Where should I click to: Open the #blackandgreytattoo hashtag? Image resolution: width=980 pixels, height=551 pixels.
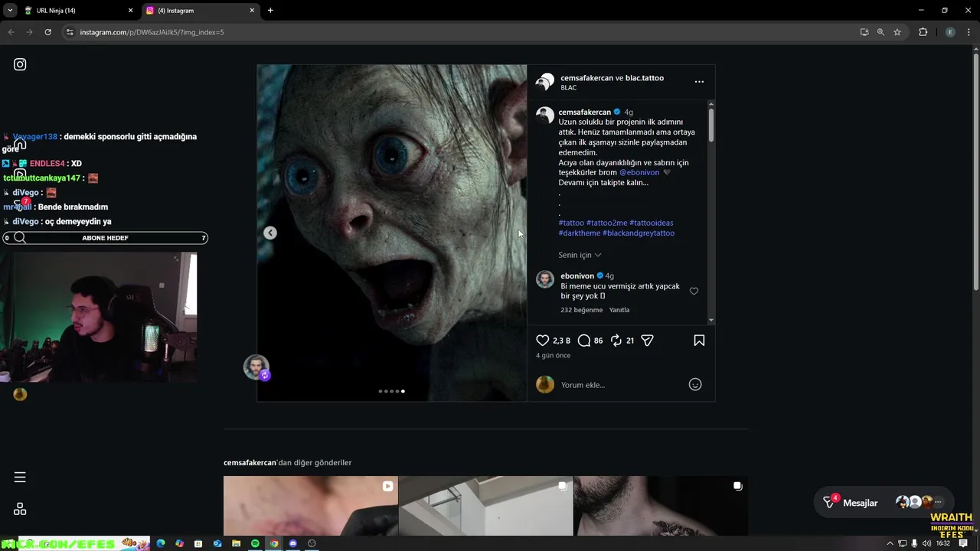click(639, 233)
